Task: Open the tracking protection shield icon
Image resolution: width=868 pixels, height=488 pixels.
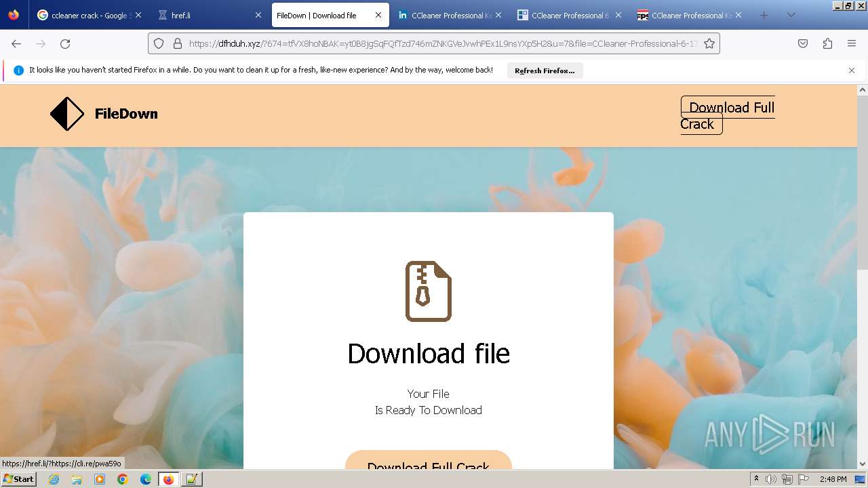Action: click(159, 43)
